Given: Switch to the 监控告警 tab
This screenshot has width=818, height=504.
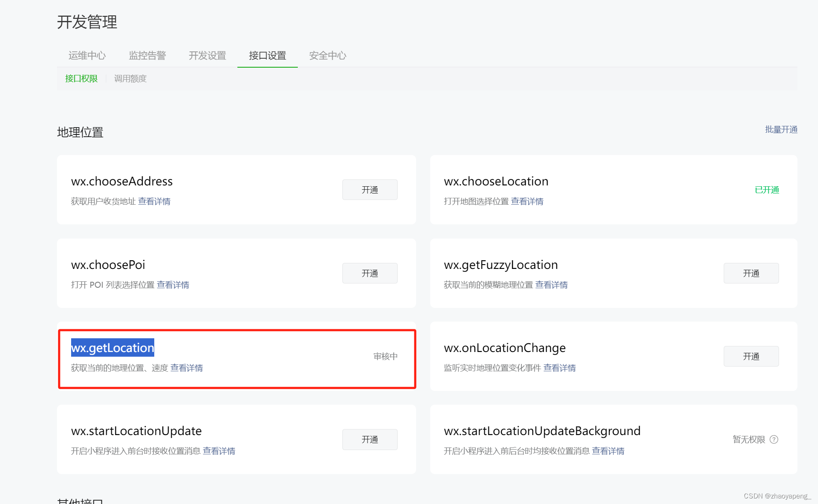Looking at the screenshot, I should click(147, 55).
